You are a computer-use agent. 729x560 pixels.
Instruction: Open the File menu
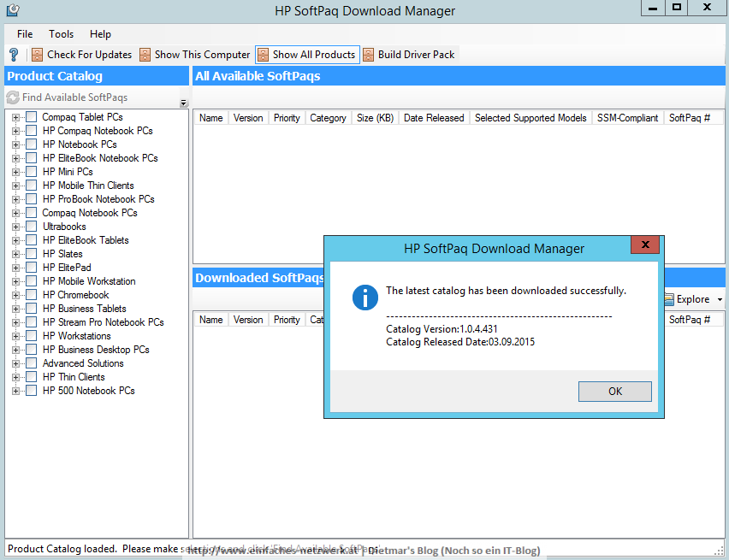(25, 34)
